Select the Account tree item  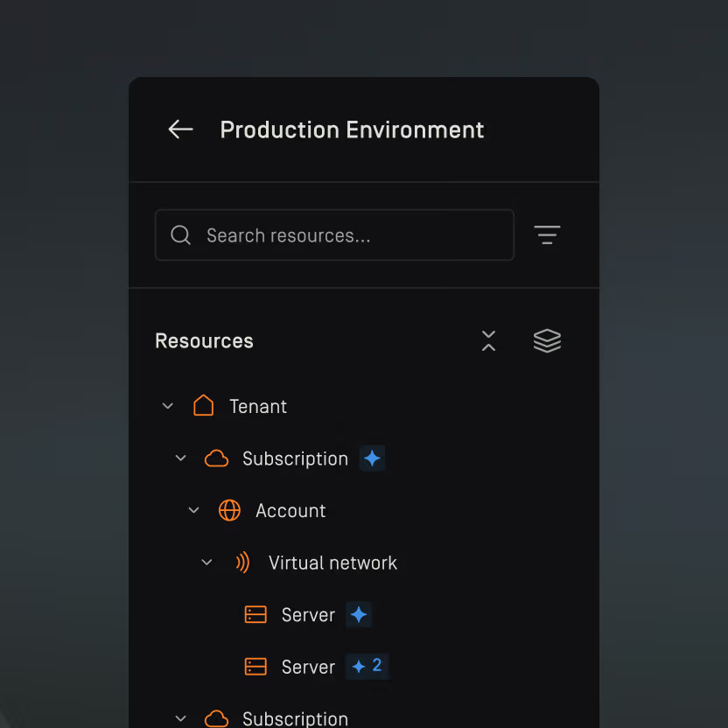tap(290, 510)
